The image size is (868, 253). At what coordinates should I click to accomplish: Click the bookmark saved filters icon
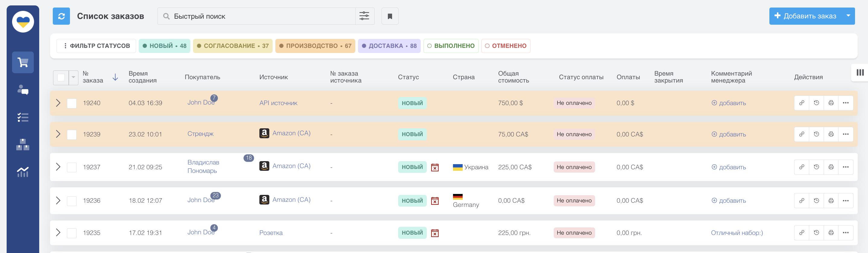click(390, 16)
